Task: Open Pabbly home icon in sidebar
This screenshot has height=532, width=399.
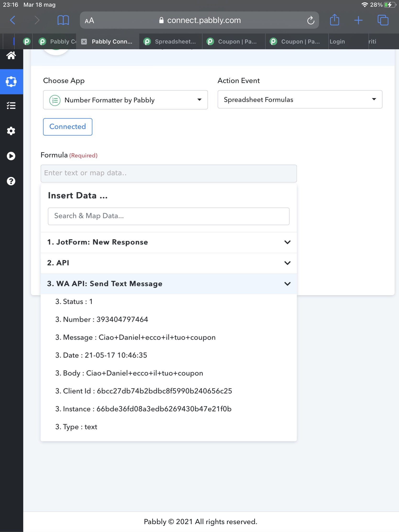Action: (x=11, y=55)
